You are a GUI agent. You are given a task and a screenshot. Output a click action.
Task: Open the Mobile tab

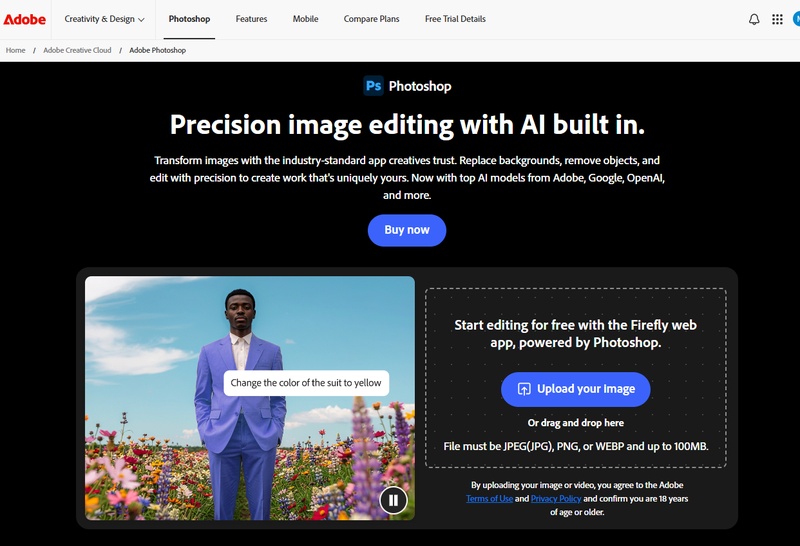click(x=305, y=19)
